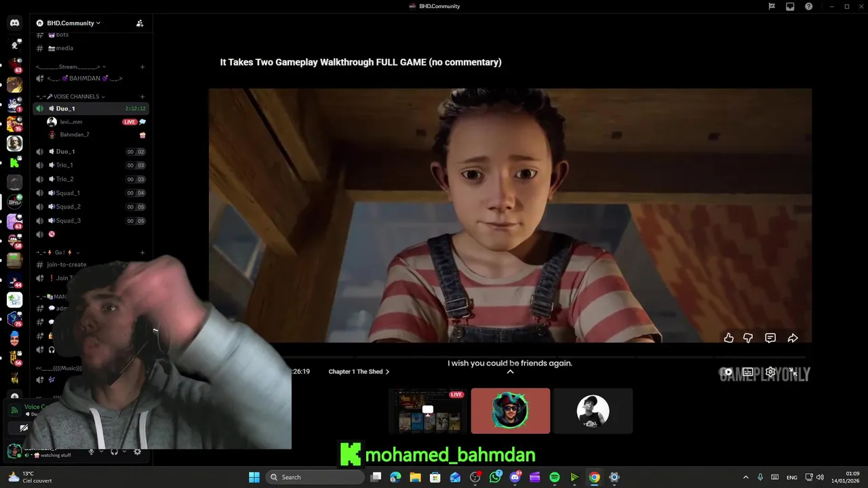Open Chapter 1 The Shed chapters list
868x488 pixels.
click(x=359, y=371)
